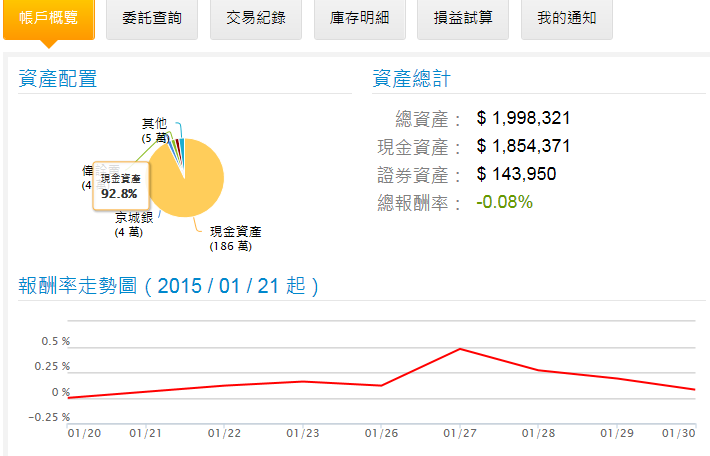Click the 資產配置 section heading
The width and height of the screenshot is (710, 456).
[58, 80]
